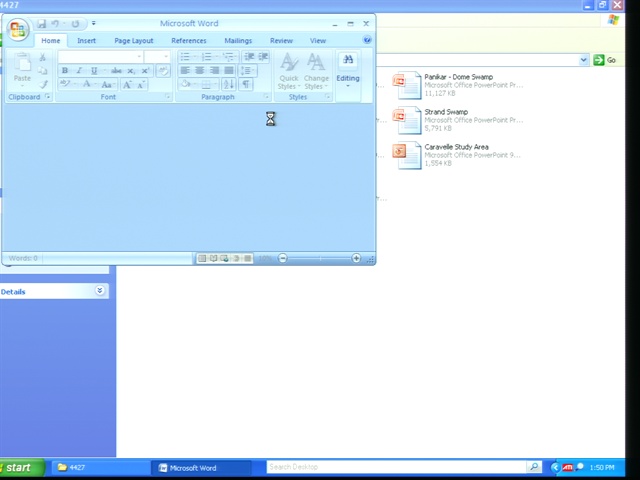Click the Multilevel List icon
The width and height of the screenshot is (640, 480).
point(228,57)
